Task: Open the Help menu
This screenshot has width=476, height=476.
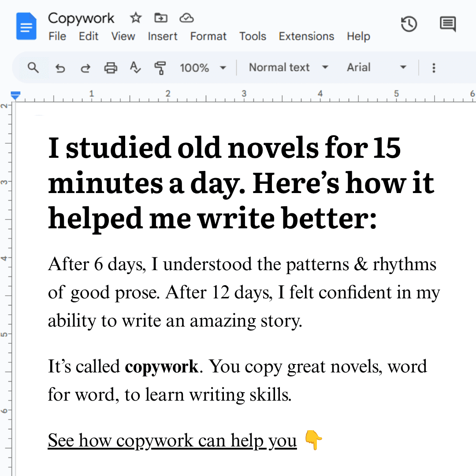Action: point(358,36)
